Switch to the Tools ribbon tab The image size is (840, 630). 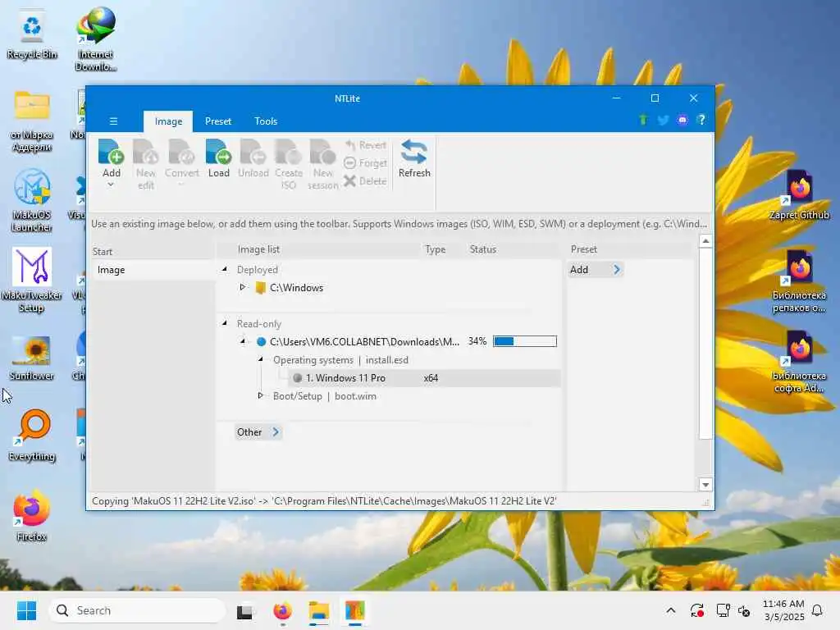click(x=266, y=121)
